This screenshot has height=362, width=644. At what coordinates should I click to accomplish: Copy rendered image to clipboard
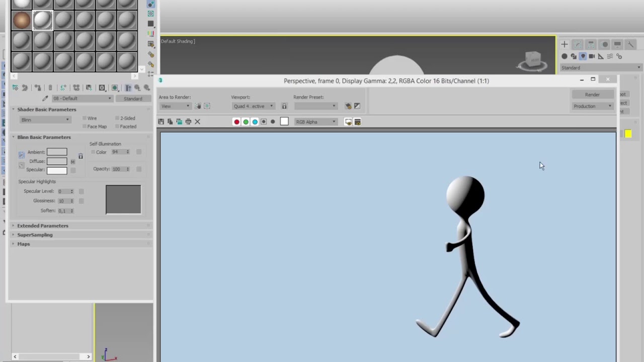(x=170, y=122)
